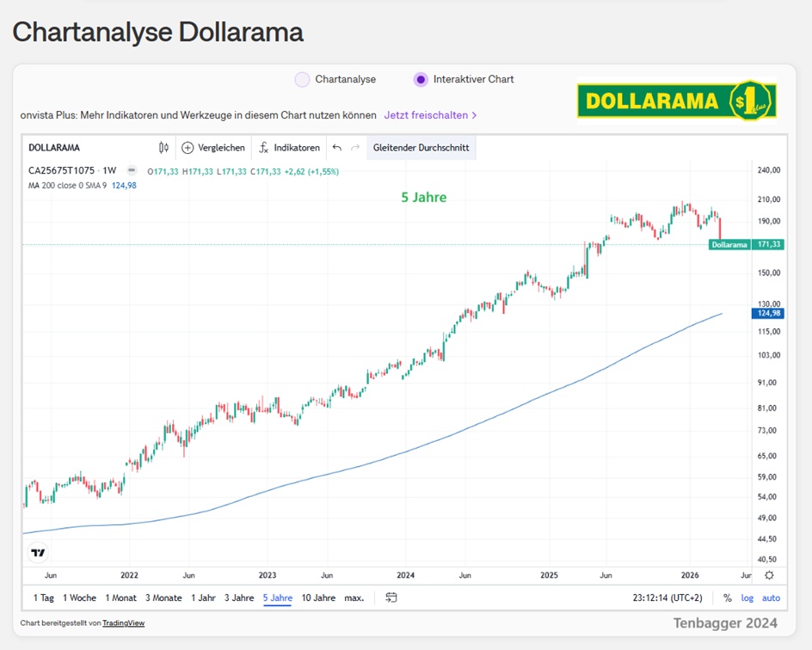This screenshot has height=650, width=812.
Task: Open the TradingView provider link
Action: tap(123, 623)
